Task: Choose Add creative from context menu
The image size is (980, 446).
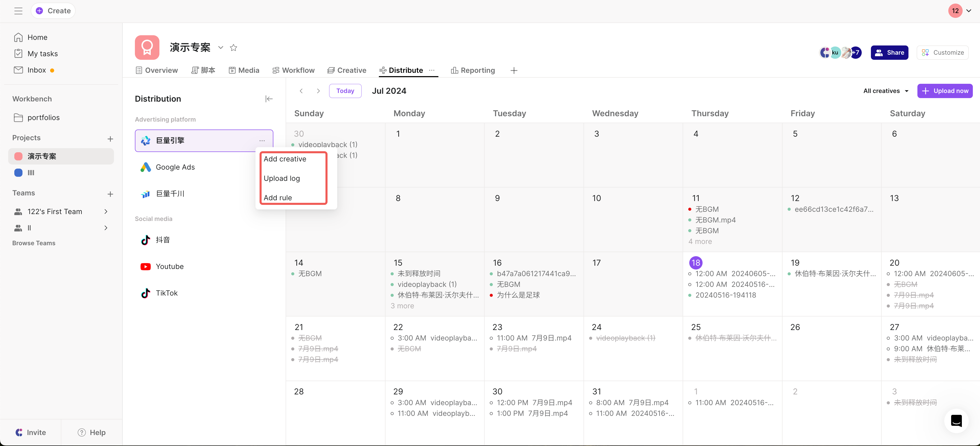Action: 285,159
